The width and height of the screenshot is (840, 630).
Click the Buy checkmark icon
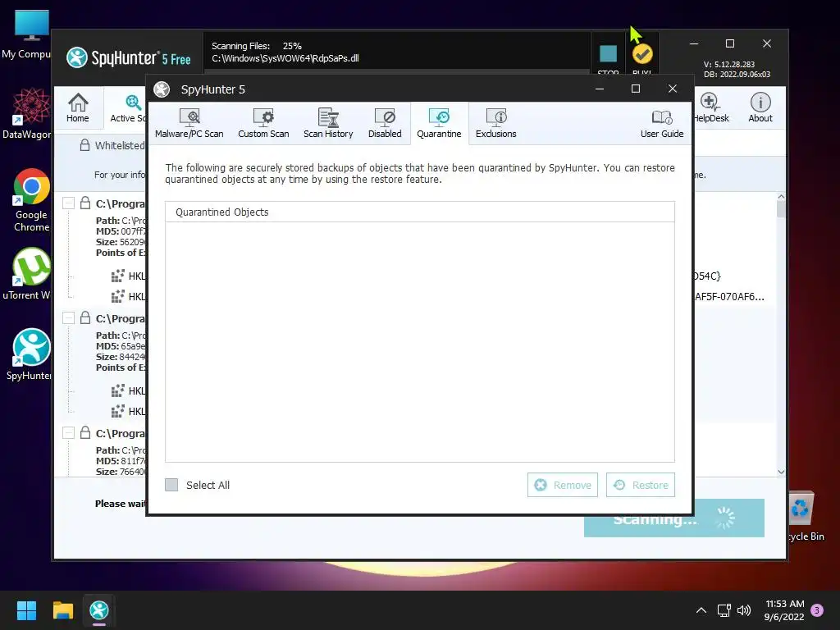[641, 55]
